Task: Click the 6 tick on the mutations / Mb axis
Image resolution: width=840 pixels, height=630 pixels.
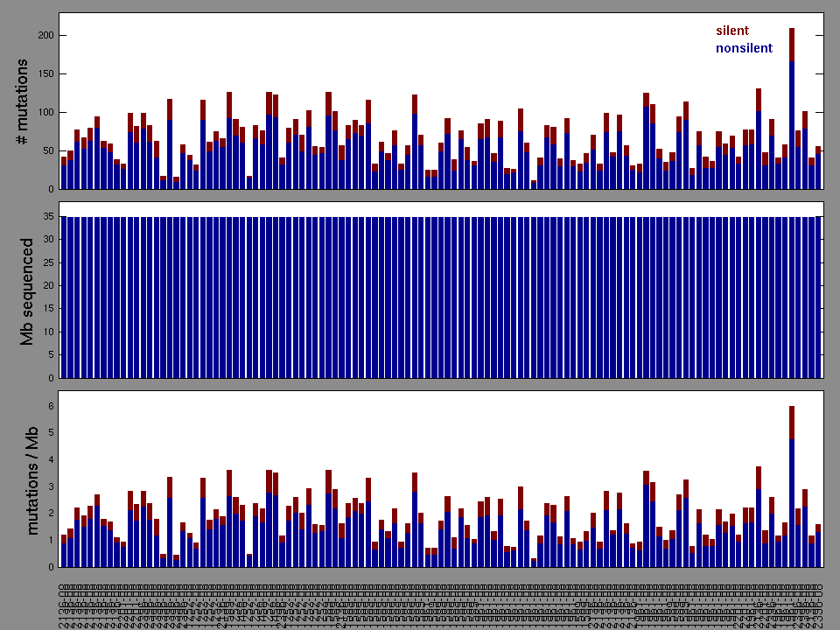Action: click(x=51, y=406)
